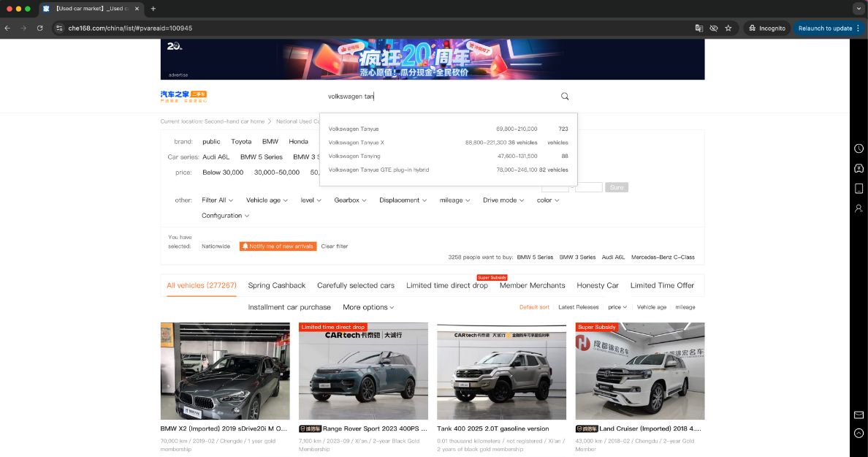Screen dimensions: 868x457
Task: Expand the Vehicle age dropdown
Action: coord(267,200)
